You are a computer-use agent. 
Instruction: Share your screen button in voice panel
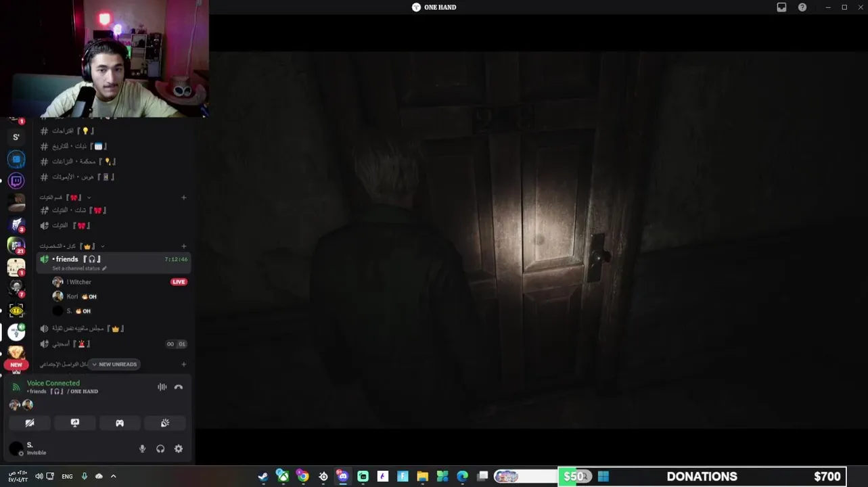[75, 423]
